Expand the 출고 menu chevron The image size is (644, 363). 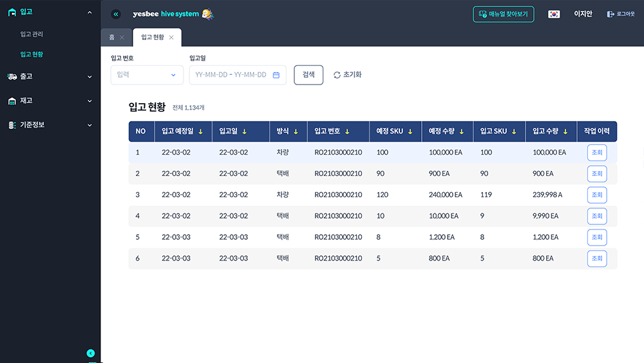(x=90, y=77)
